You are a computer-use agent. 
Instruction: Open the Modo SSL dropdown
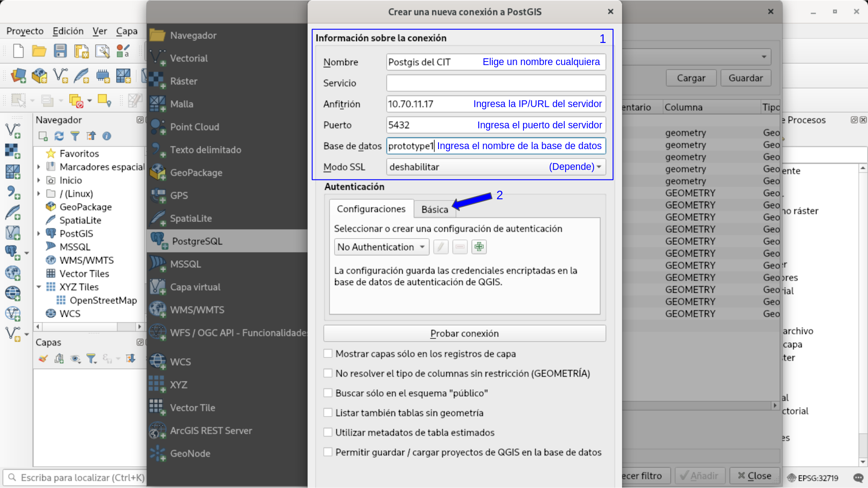496,167
